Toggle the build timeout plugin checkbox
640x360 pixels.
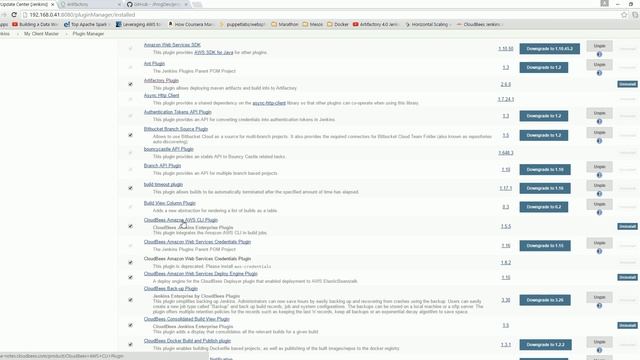pyautogui.click(x=131, y=188)
